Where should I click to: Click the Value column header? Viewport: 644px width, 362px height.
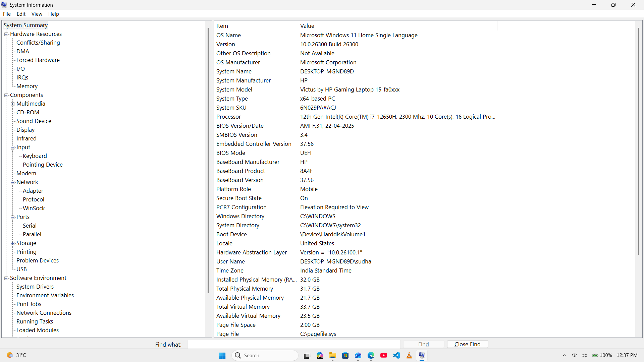(397, 26)
